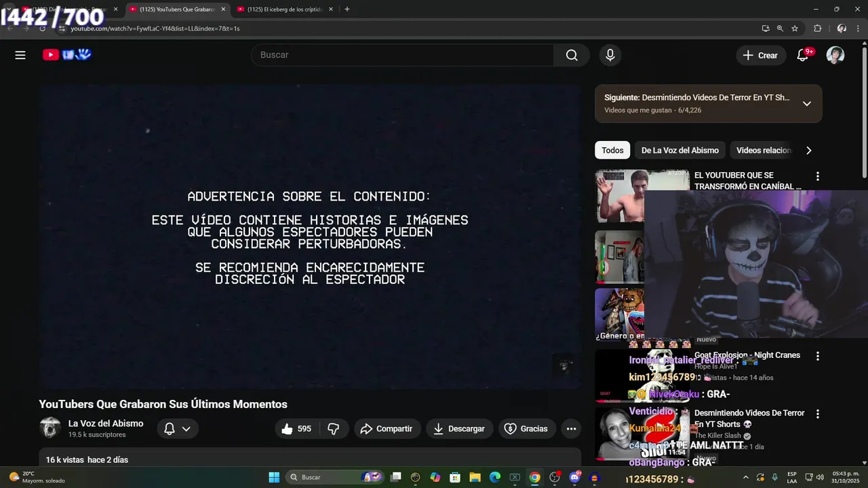Select the De La Voz del Abismo chip

(680, 150)
